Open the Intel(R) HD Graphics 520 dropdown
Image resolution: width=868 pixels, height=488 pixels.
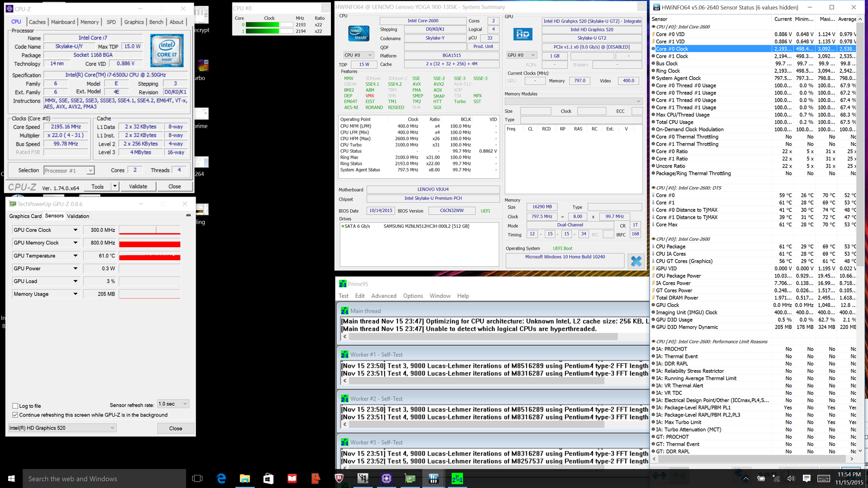62,428
